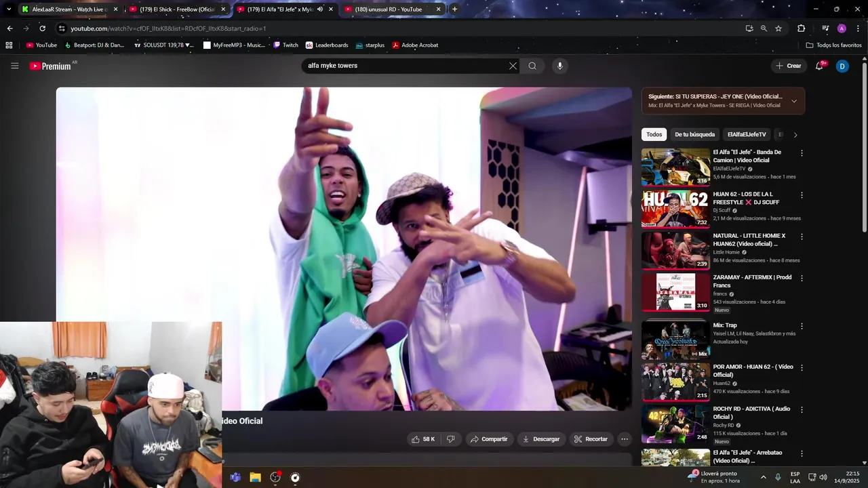The height and width of the screenshot is (488, 868).
Task: Select the ElAlfaElJefeTV chip
Action: (x=747, y=134)
